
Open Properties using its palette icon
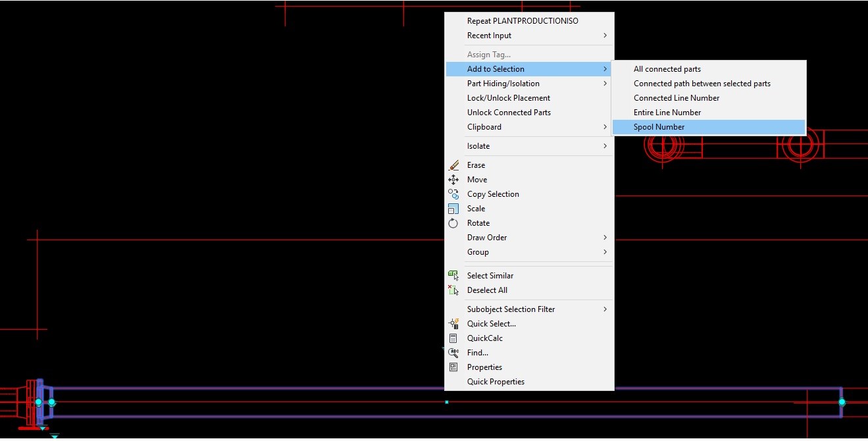tap(453, 367)
